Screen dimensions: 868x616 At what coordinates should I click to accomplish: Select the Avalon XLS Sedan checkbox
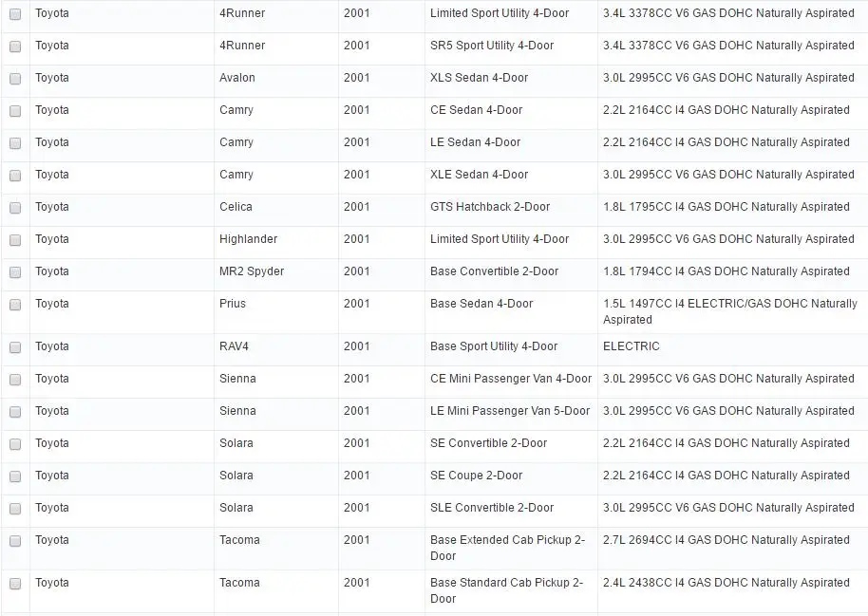(x=15, y=78)
